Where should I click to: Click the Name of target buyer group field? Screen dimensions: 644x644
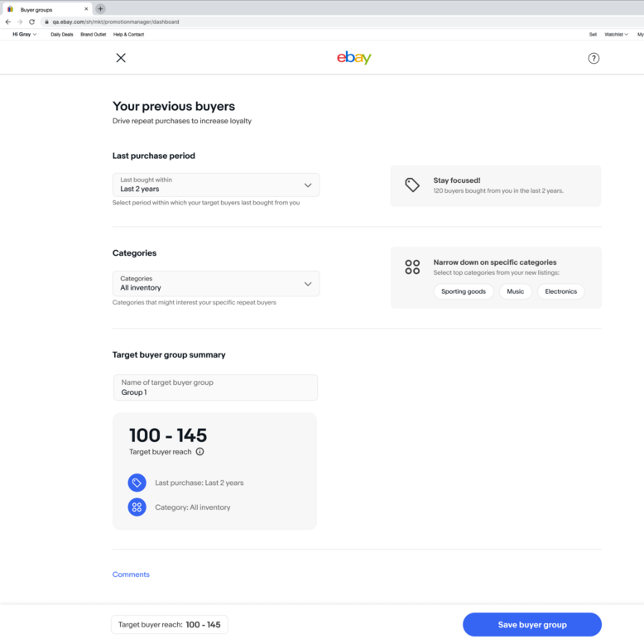[x=215, y=387]
